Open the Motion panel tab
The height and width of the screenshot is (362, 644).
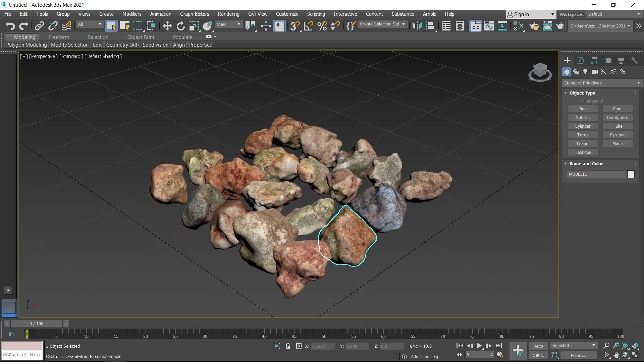coord(607,60)
